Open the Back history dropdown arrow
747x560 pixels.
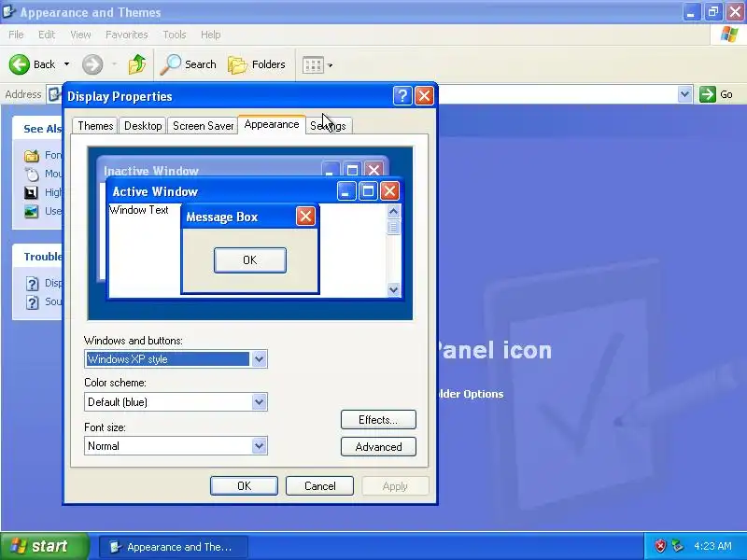(66, 64)
